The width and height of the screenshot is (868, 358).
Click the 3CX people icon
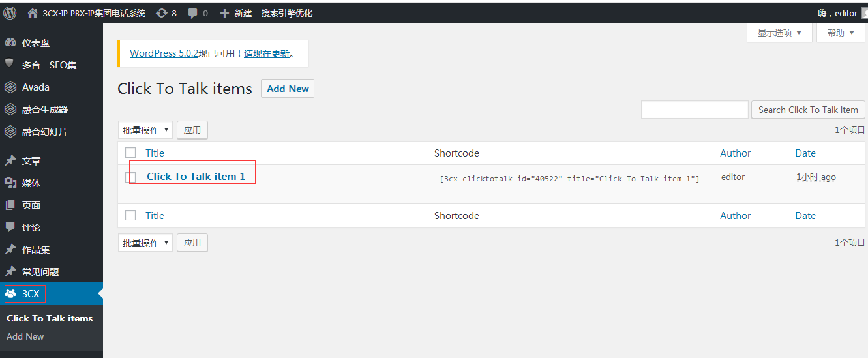pyautogui.click(x=10, y=294)
